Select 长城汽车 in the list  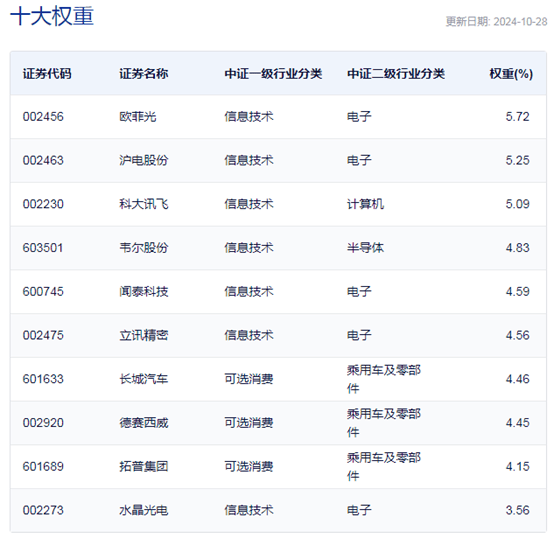[x=143, y=379]
